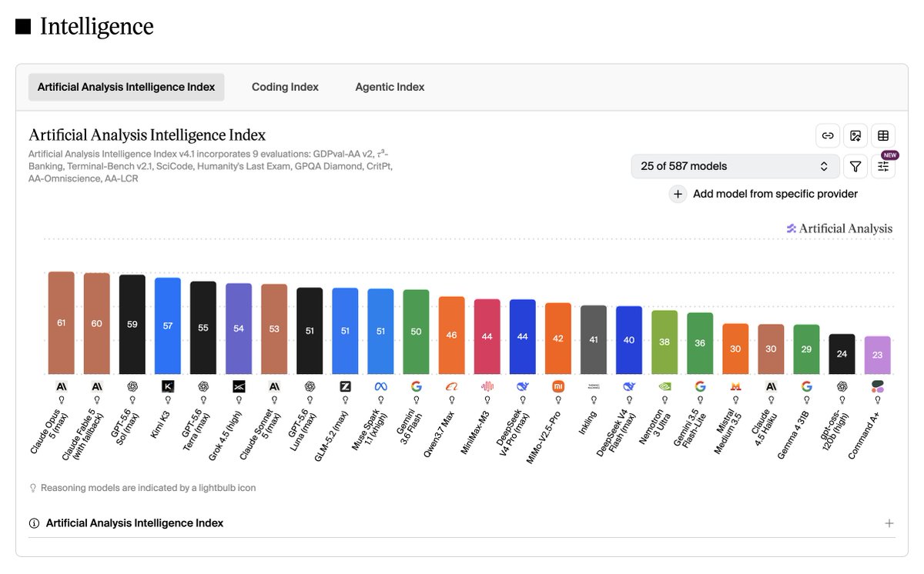The width and height of the screenshot is (924, 574).
Task: Click the Inkling grey bar showing 41
Action: tap(594, 340)
